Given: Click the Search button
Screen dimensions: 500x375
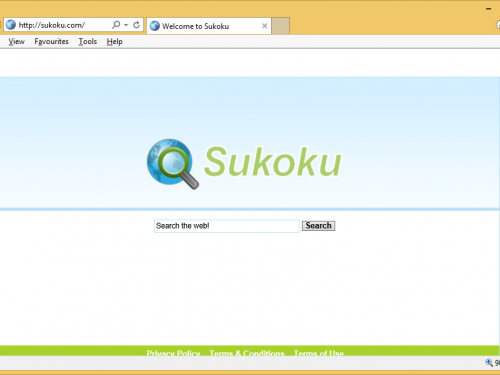Looking at the screenshot, I should click(x=318, y=226).
